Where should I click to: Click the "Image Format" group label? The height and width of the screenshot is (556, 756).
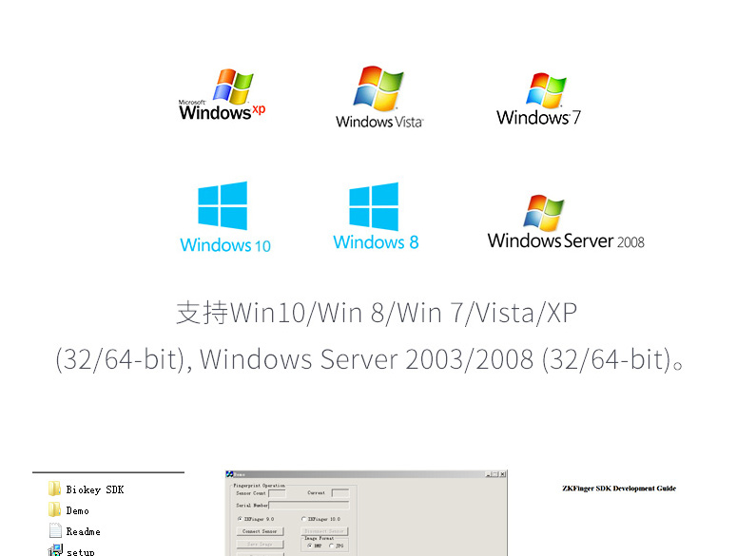(x=320, y=538)
